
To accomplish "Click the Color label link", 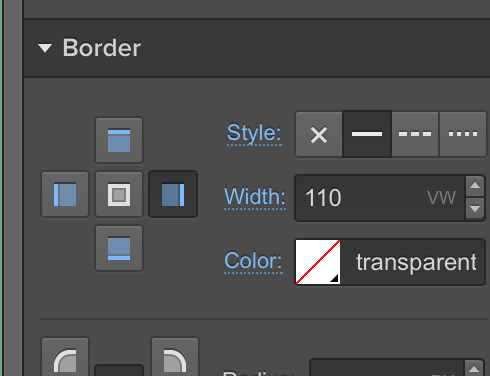I will click(x=253, y=261).
